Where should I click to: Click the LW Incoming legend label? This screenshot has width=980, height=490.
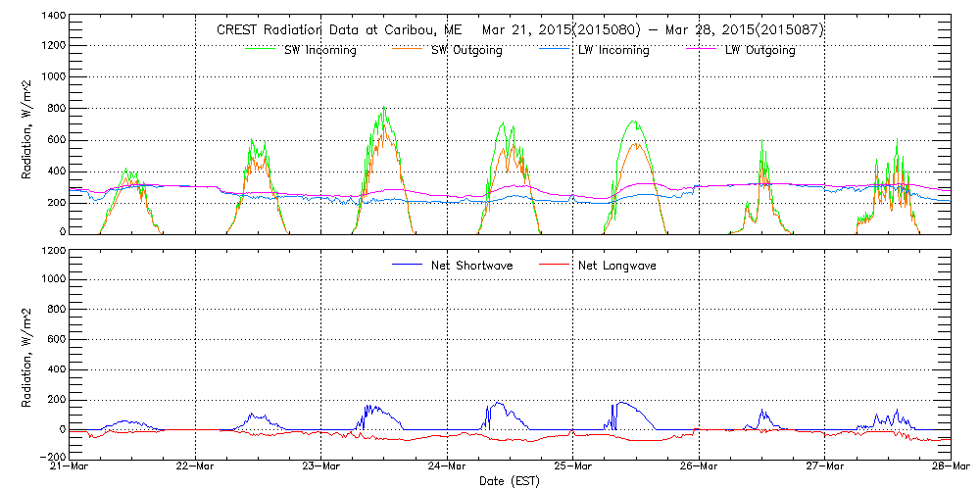click(612, 50)
